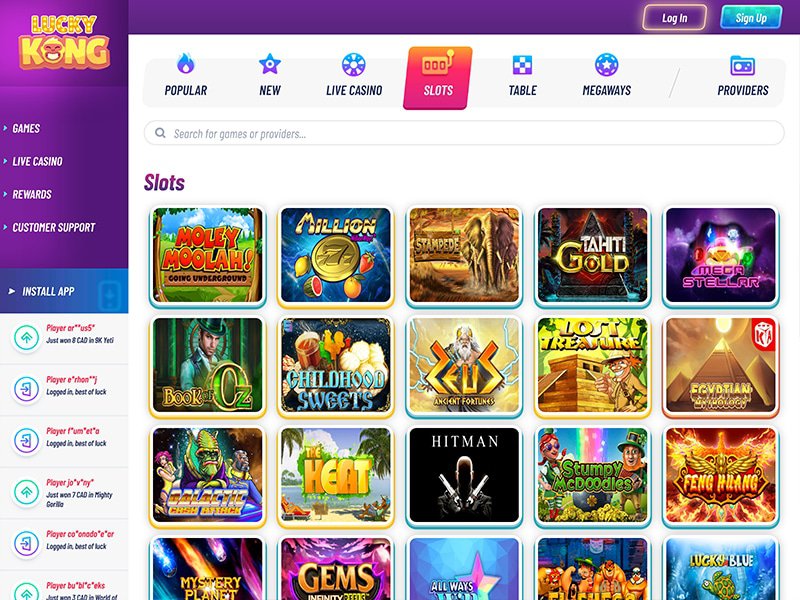Launch the Hitman slot game thumbnail
Viewport: 800px width, 600px height.
click(464, 475)
